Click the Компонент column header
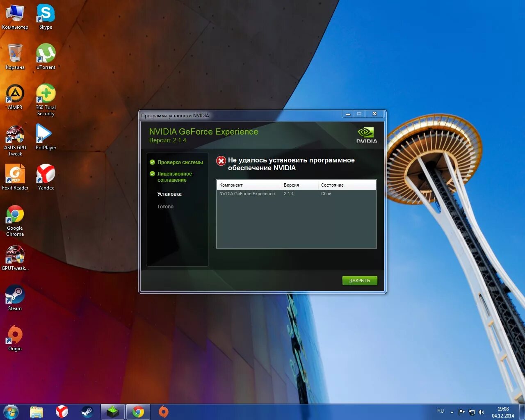This screenshot has width=525, height=420. [x=249, y=185]
